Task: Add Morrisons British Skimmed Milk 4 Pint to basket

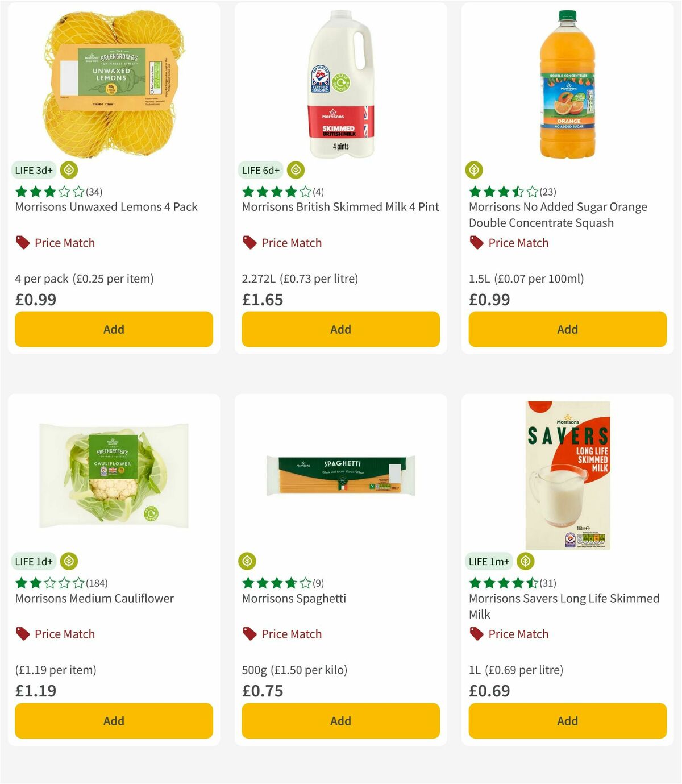Action: [340, 329]
